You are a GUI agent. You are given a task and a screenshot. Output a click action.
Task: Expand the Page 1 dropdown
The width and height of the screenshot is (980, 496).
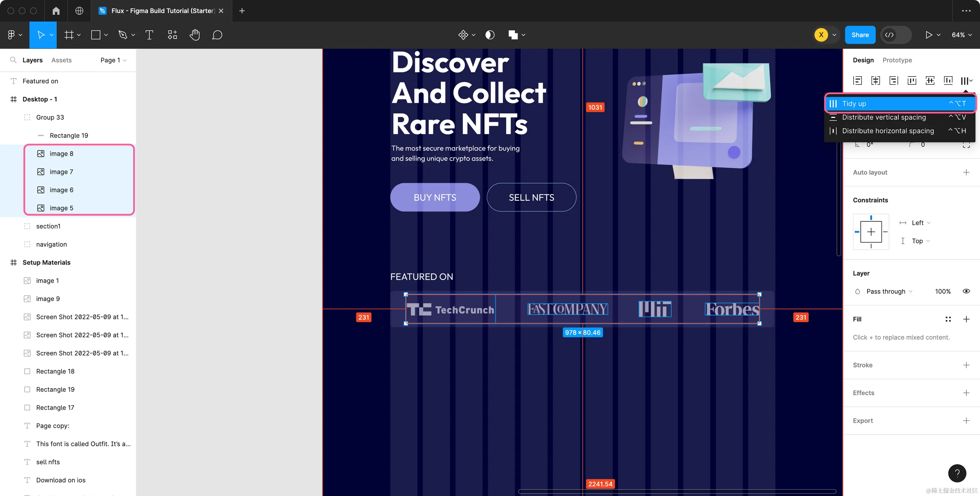[x=113, y=60]
